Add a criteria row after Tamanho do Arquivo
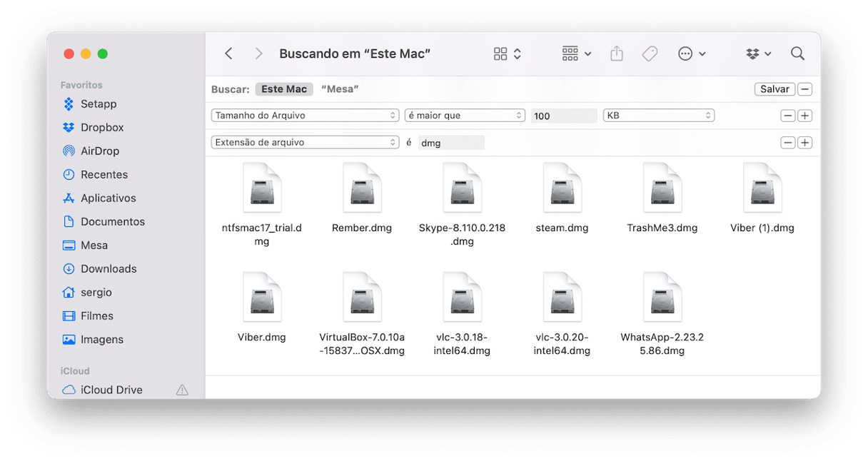The height and width of the screenshot is (461, 868). pos(804,116)
